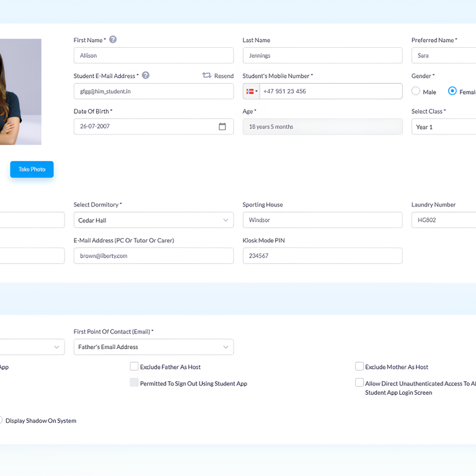
Task: Click help icon next to Student E-Mail Address
Action: point(146,76)
